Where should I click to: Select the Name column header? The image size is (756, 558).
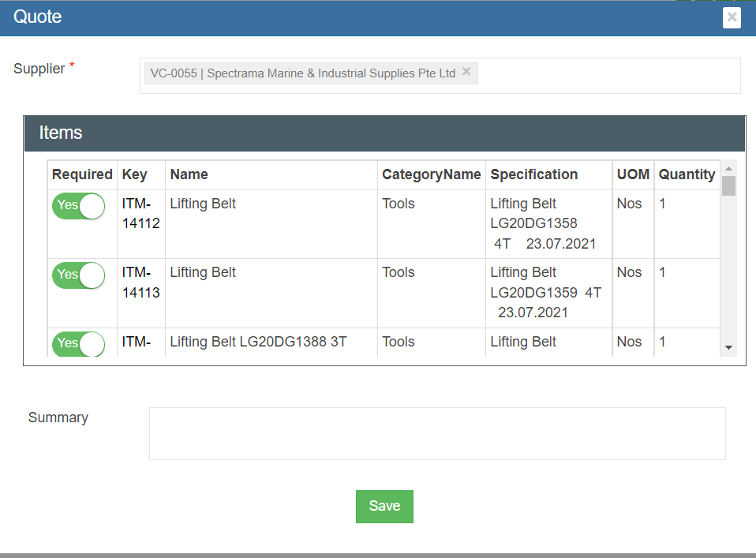coord(189,174)
